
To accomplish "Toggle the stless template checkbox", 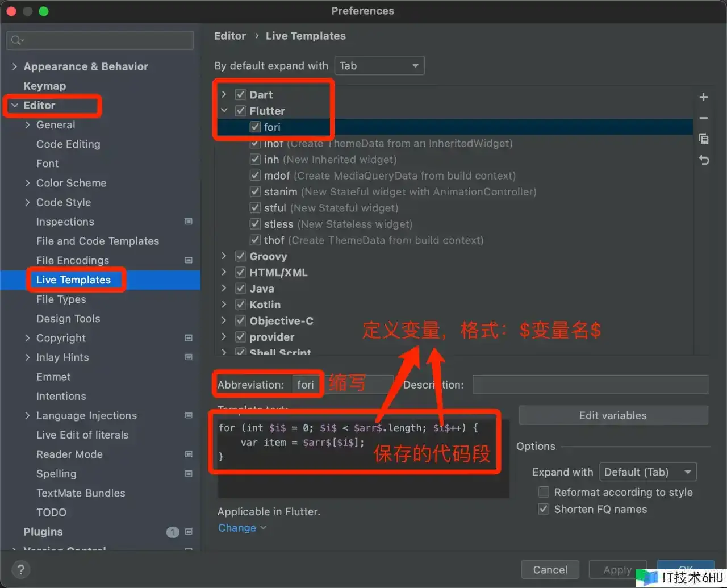I will point(256,224).
